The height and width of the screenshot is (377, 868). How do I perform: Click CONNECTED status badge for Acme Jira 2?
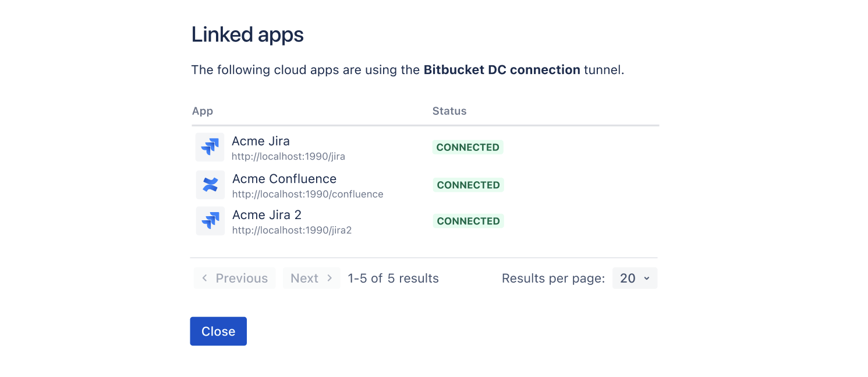coord(468,221)
